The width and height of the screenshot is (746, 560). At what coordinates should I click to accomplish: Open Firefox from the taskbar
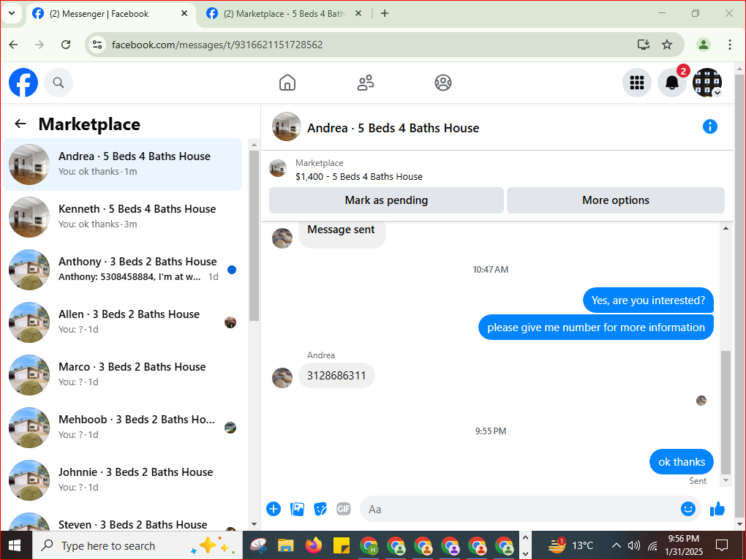pos(314,545)
